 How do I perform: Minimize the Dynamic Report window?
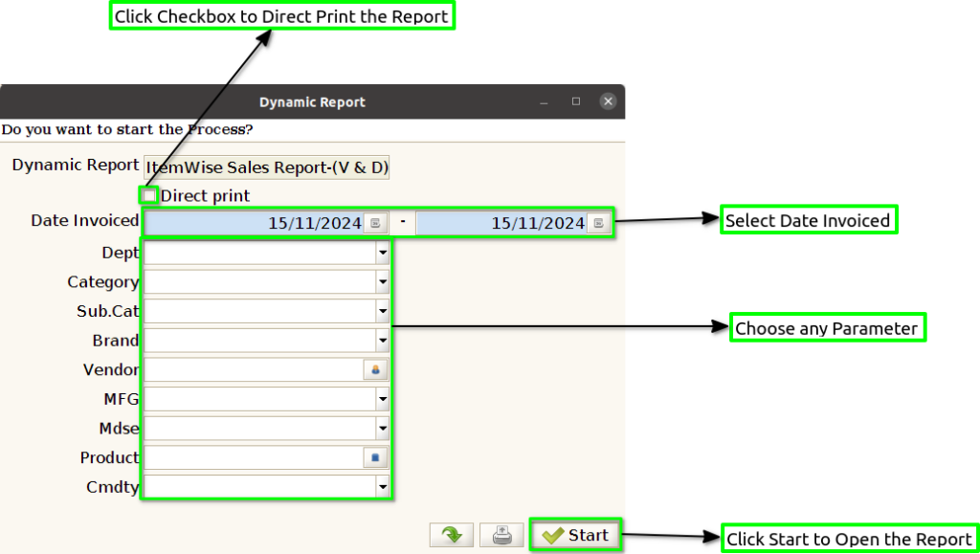(x=544, y=101)
